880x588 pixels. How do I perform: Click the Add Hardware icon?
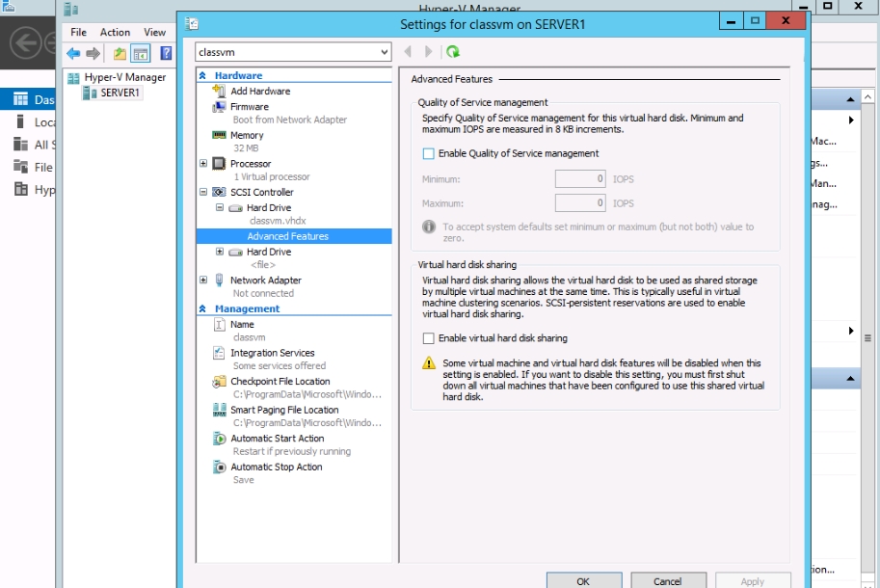[x=219, y=91]
